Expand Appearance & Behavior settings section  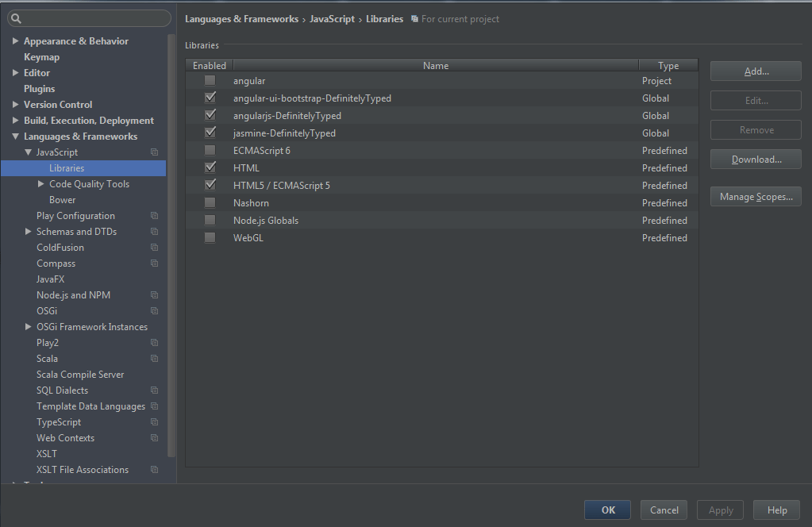pyautogui.click(x=15, y=41)
